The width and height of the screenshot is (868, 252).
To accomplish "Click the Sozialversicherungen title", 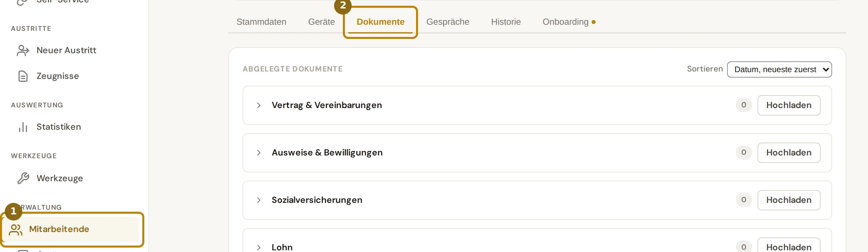I will click(317, 200).
